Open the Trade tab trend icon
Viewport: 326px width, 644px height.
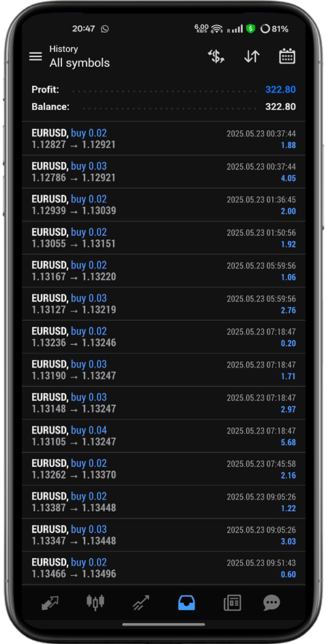141,603
